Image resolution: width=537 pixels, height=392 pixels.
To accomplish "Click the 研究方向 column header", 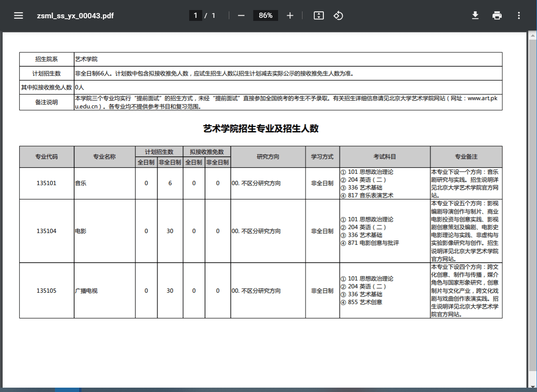I will coord(268,157).
